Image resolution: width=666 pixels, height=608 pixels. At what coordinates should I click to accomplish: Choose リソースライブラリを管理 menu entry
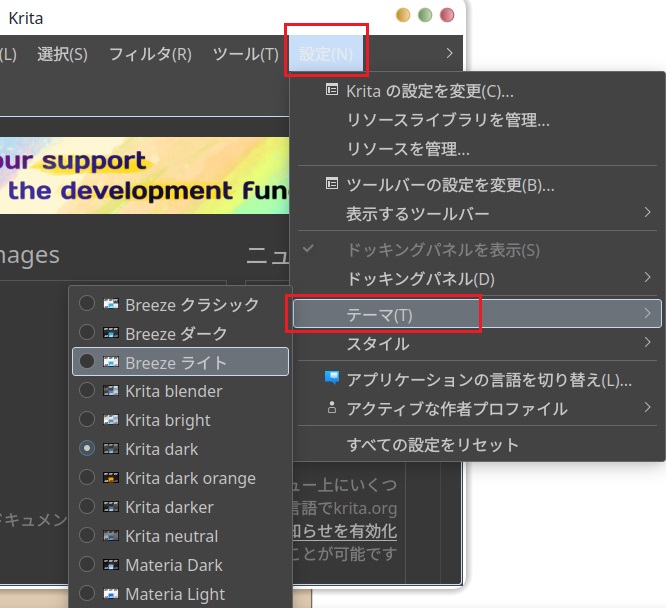click(x=447, y=120)
